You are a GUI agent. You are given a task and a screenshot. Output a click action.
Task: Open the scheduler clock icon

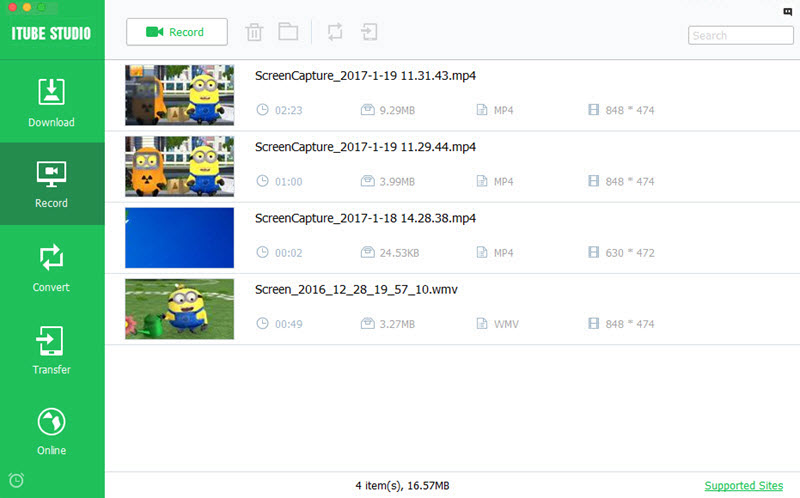tap(16, 480)
